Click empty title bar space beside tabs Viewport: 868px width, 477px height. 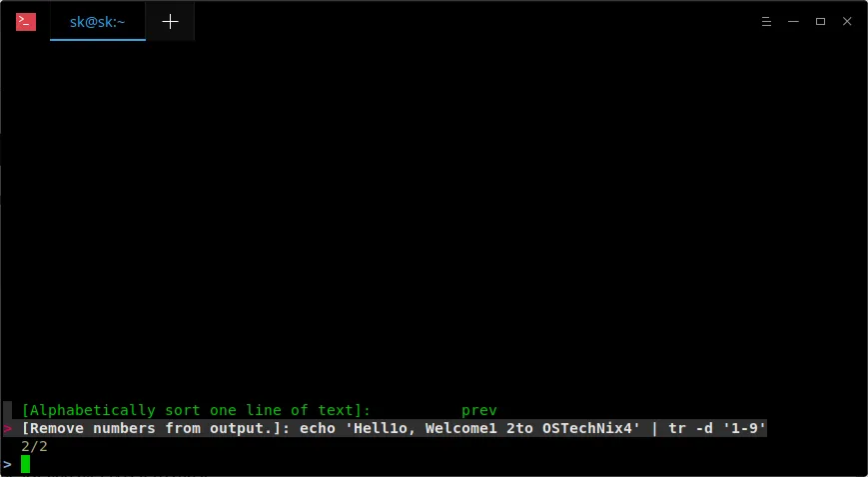(x=476, y=22)
